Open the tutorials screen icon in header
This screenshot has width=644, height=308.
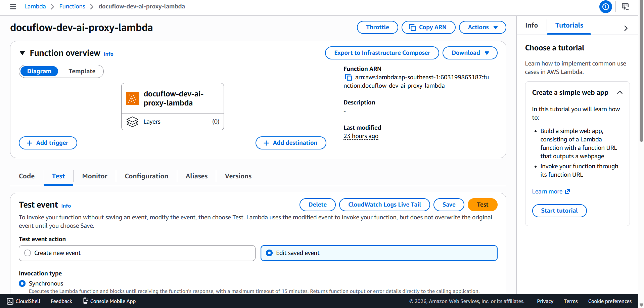pyautogui.click(x=625, y=7)
